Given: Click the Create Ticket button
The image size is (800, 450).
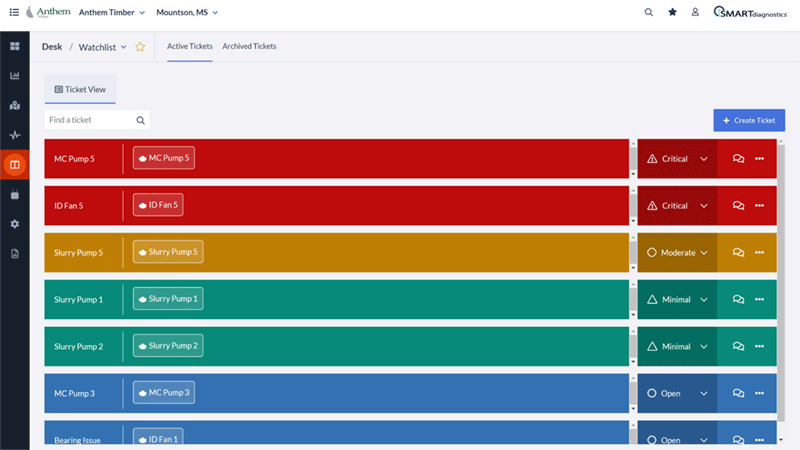Looking at the screenshot, I should [x=749, y=120].
